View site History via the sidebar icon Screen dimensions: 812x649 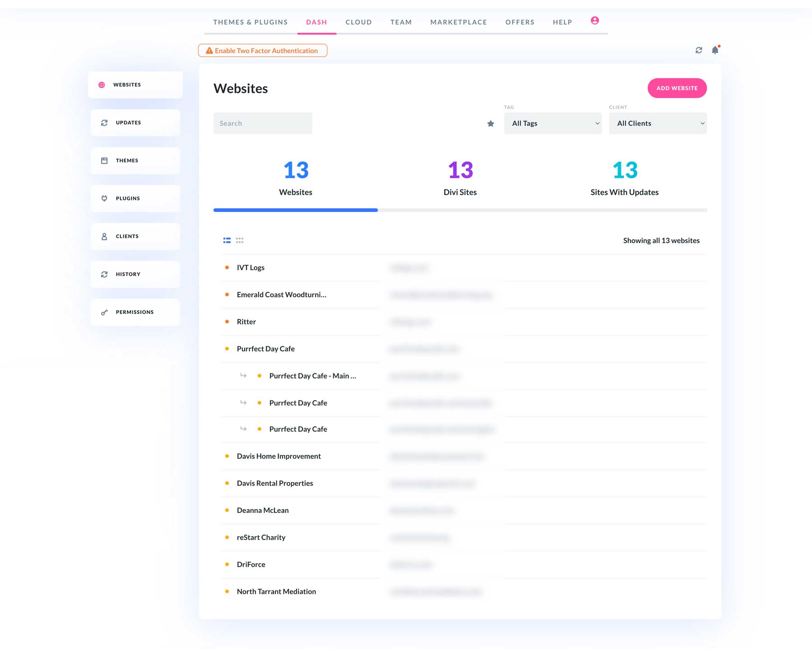point(105,274)
